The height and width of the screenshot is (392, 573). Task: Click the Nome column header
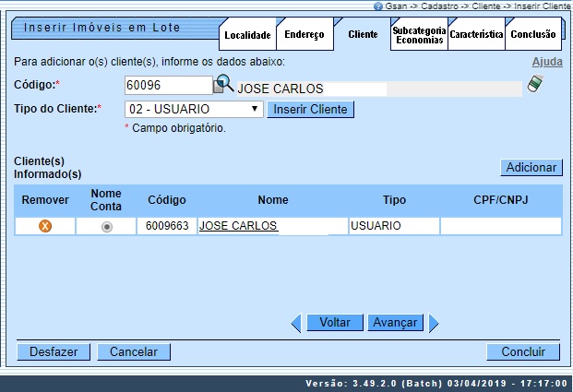273,200
